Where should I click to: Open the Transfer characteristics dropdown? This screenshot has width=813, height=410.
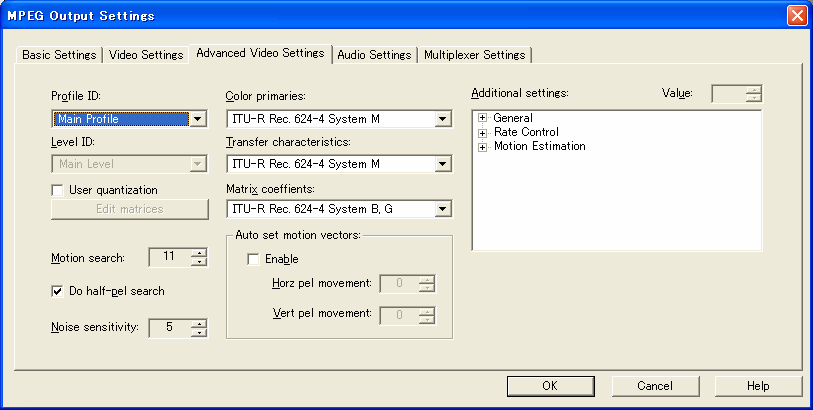click(443, 164)
